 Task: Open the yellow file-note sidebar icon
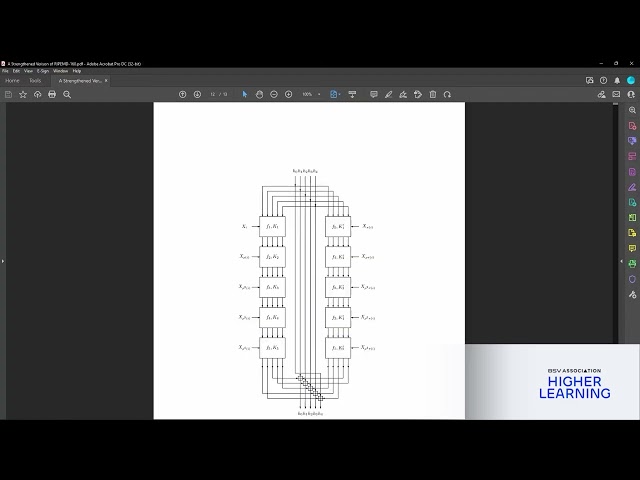pos(632,233)
